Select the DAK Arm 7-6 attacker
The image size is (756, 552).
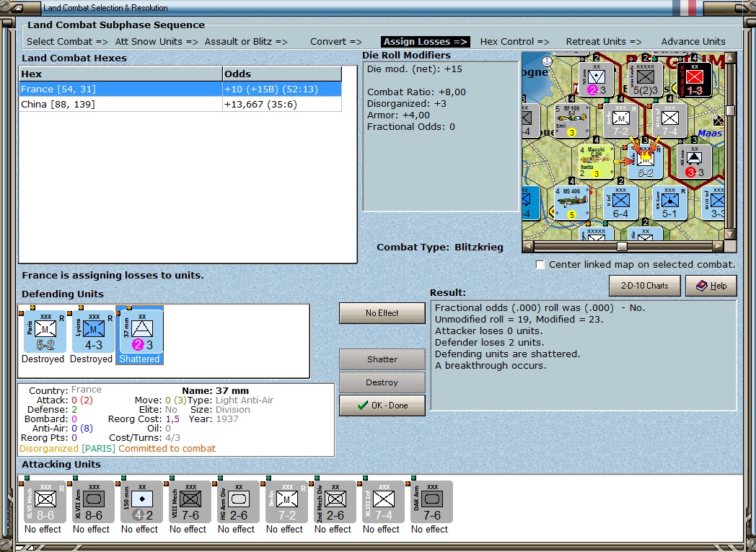(x=431, y=502)
